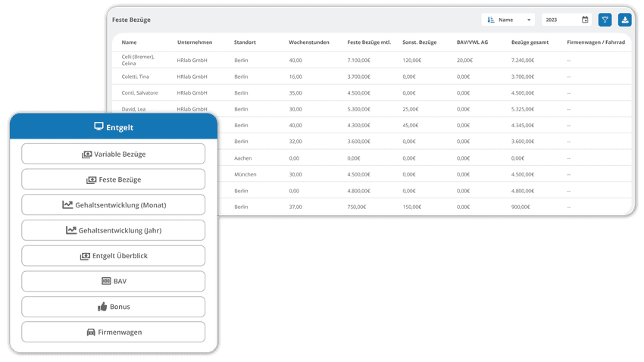Viewport: 644px width, 362px height.
Task: Select the Coletti, Tina table row
Action: click(372, 76)
